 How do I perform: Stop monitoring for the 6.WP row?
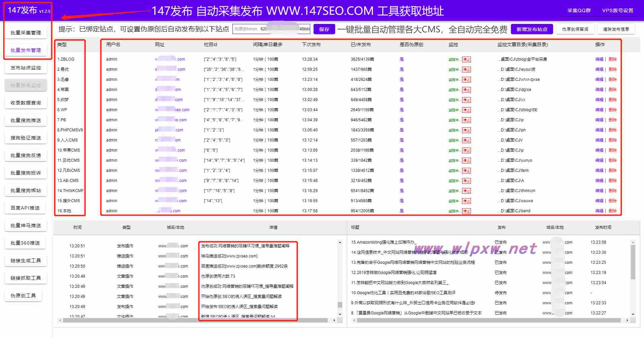(466, 110)
